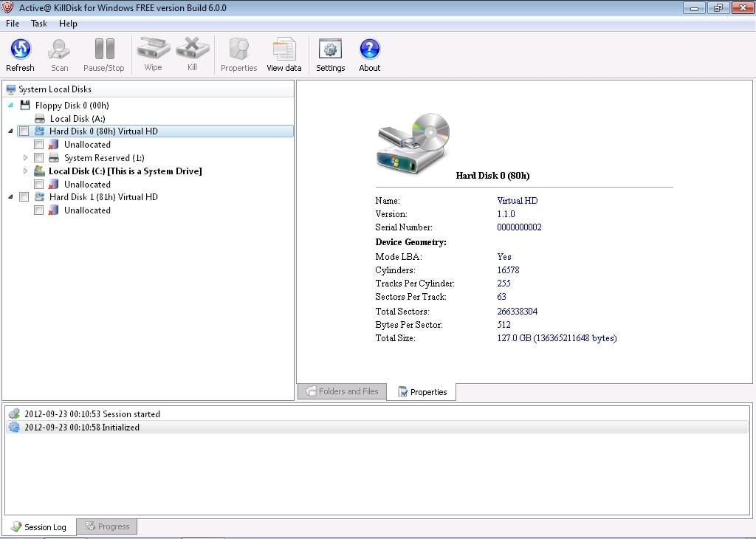Select System Reserved (1:) tree row
756x539 pixels.
click(x=104, y=158)
